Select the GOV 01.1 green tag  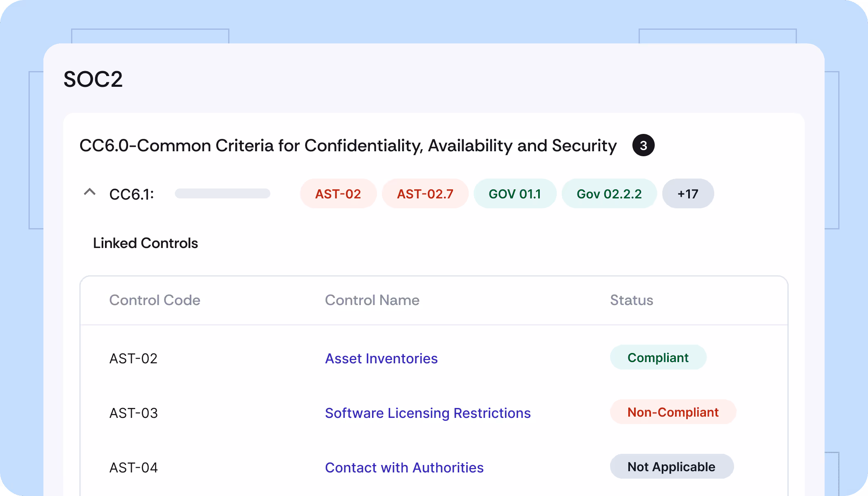(x=515, y=194)
